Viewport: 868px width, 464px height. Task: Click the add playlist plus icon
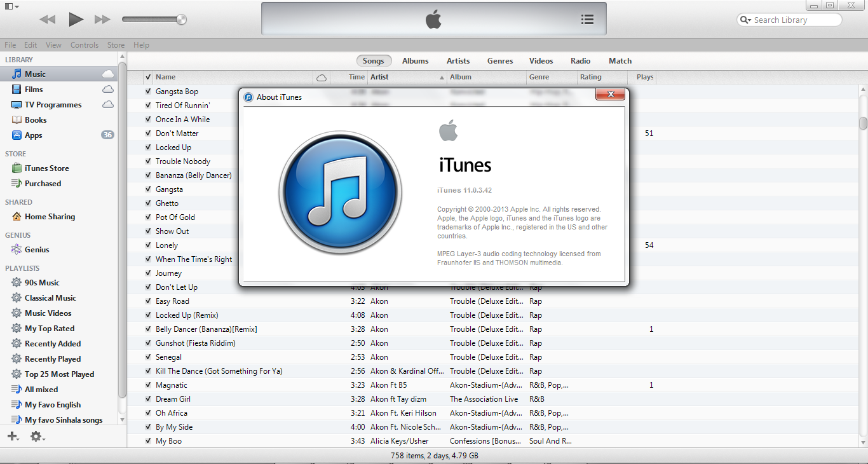tap(12, 437)
